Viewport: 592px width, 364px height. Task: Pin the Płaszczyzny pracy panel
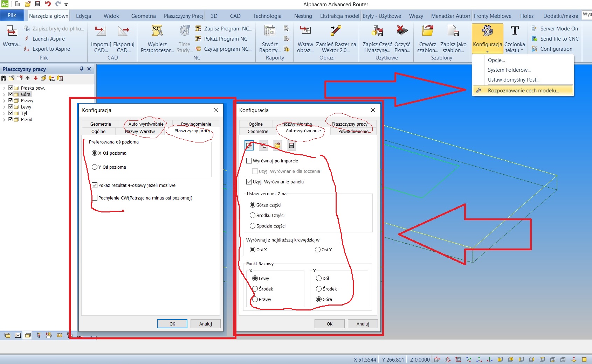click(x=82, y=69)
